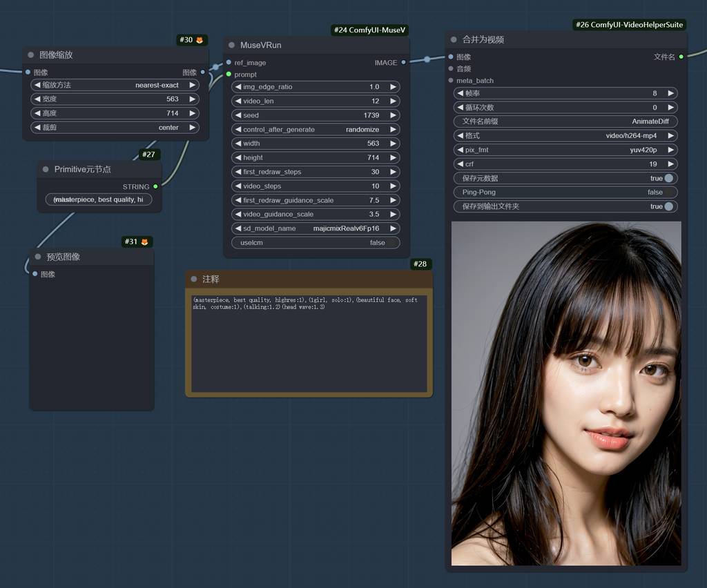Screen dimensions: 707x588
Task: Click the generated portrait video preview
Action: click(x=565, y=393)
